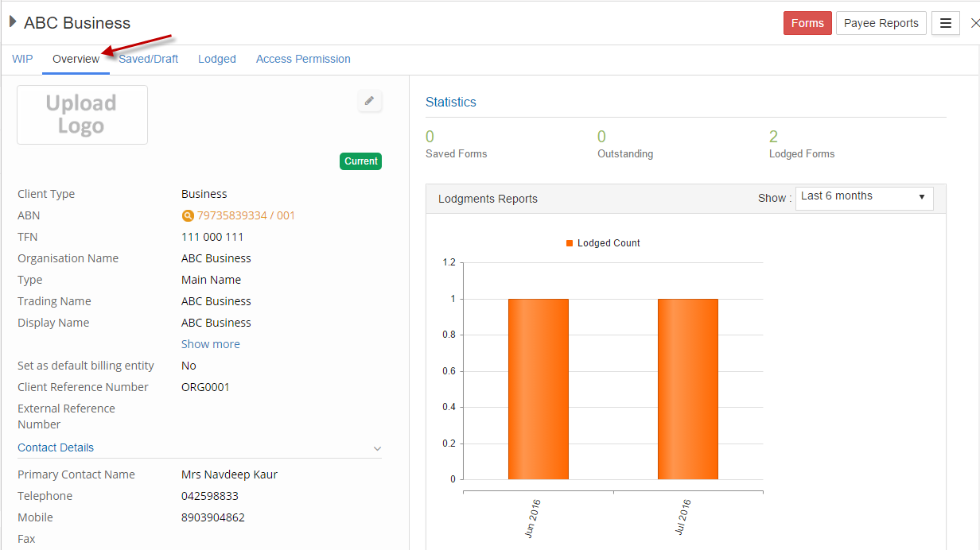
Task: Collapse the ABC Business header triangle
Action: click(13, 22)
